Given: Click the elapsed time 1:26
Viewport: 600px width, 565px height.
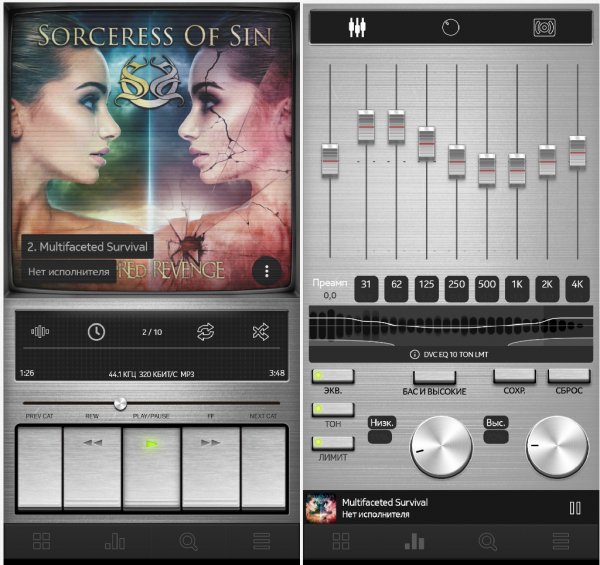Looking at the screenshot, I should pyautogui.click(x=27, y=373).
